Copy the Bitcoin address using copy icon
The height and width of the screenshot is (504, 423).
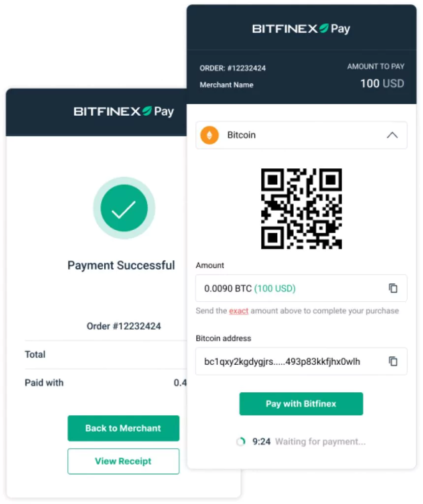tap(393, 361)
